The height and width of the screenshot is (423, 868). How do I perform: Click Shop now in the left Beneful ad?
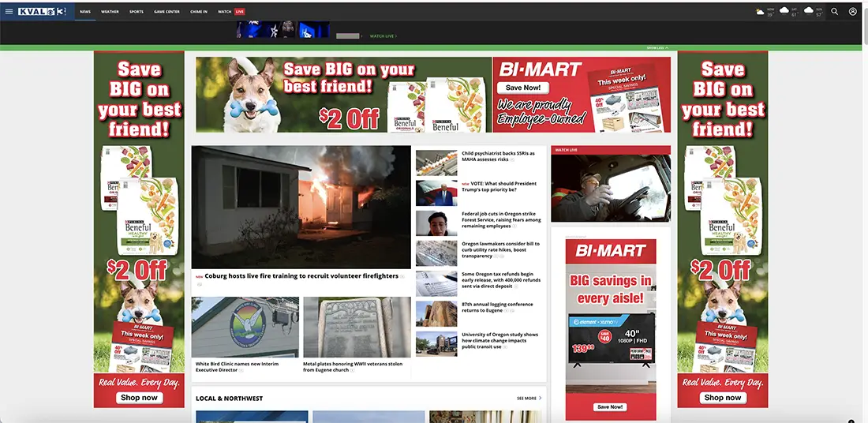(139, 398)
